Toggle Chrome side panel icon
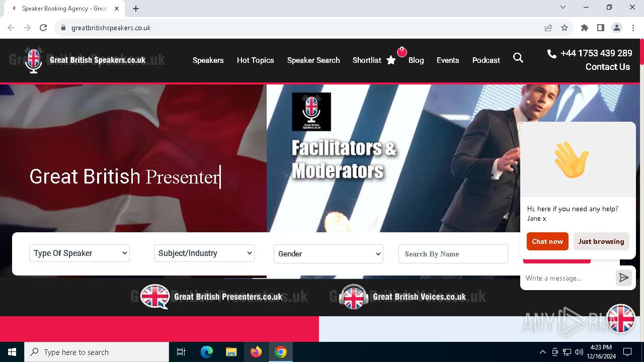 601,28
